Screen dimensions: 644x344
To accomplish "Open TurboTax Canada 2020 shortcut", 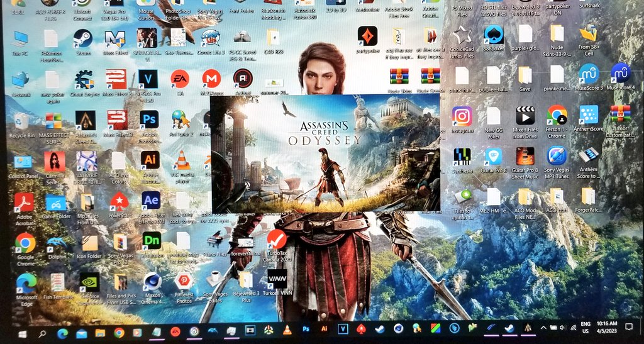I will (277, 240).
